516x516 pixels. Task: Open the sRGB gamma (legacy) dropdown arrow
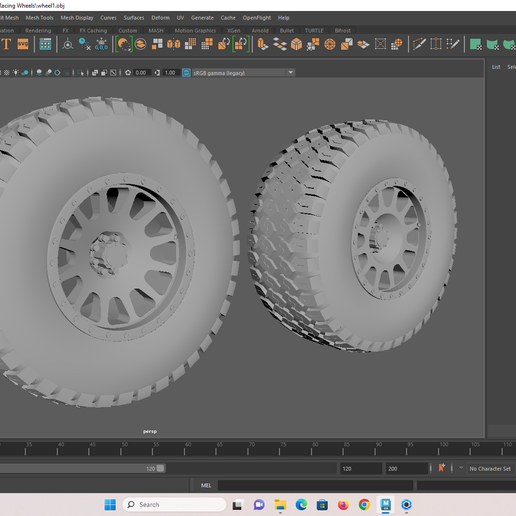click(291, 72)
